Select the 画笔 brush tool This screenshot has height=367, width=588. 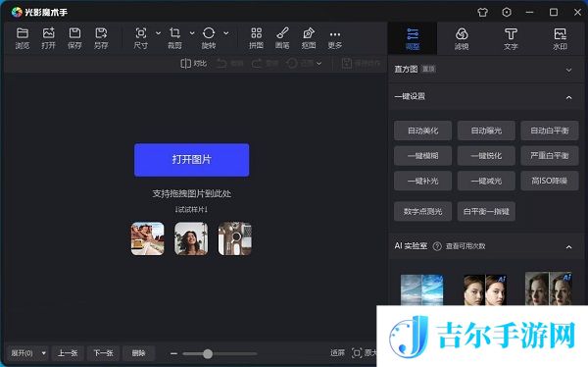click(282, 38)
